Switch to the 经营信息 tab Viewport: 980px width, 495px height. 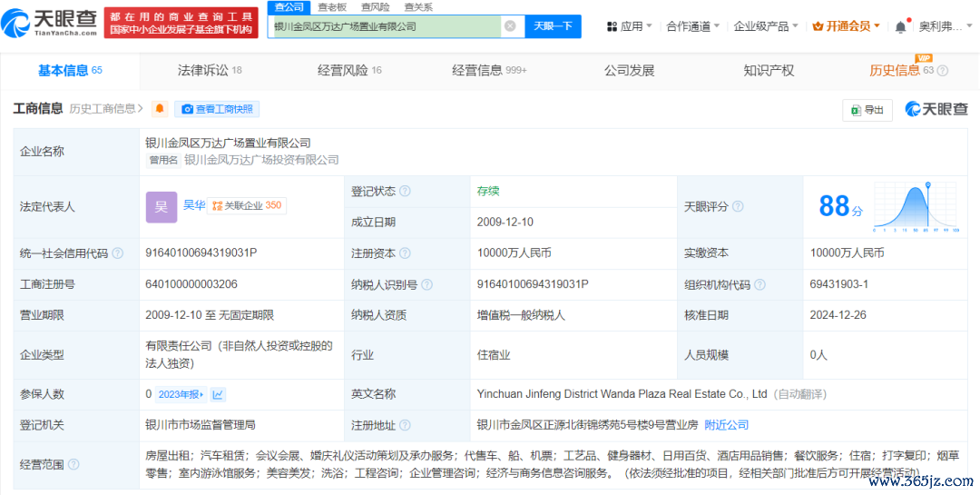click(489, 71)
